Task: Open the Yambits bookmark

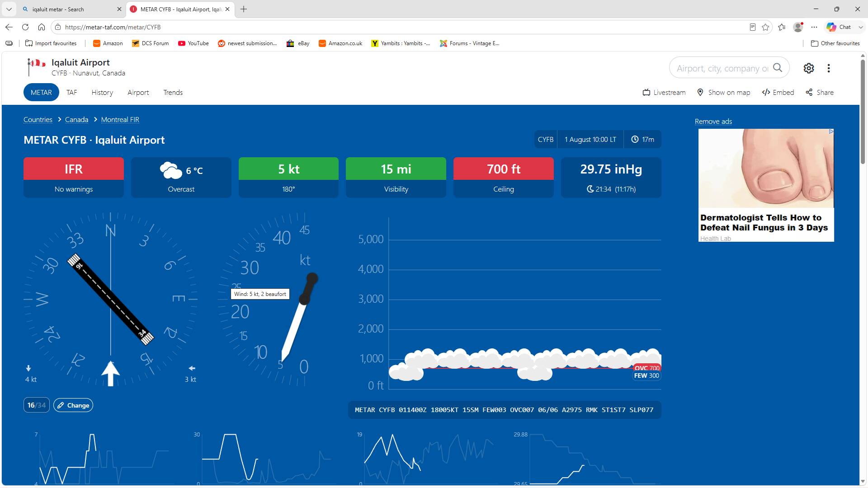Action: point(401,43)
